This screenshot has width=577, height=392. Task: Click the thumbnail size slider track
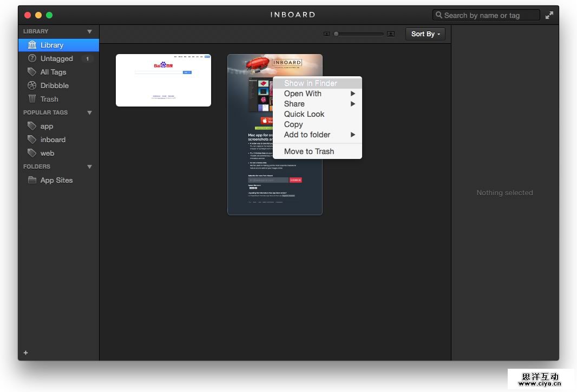(x=359, y=34)
